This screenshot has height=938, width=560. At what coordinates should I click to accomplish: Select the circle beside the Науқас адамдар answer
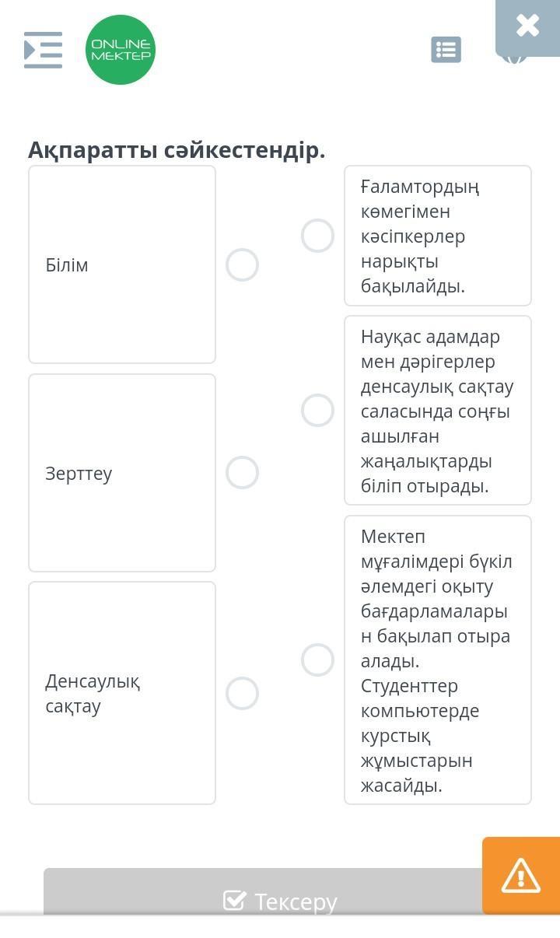pyautogui.click(x=317, y=411)
